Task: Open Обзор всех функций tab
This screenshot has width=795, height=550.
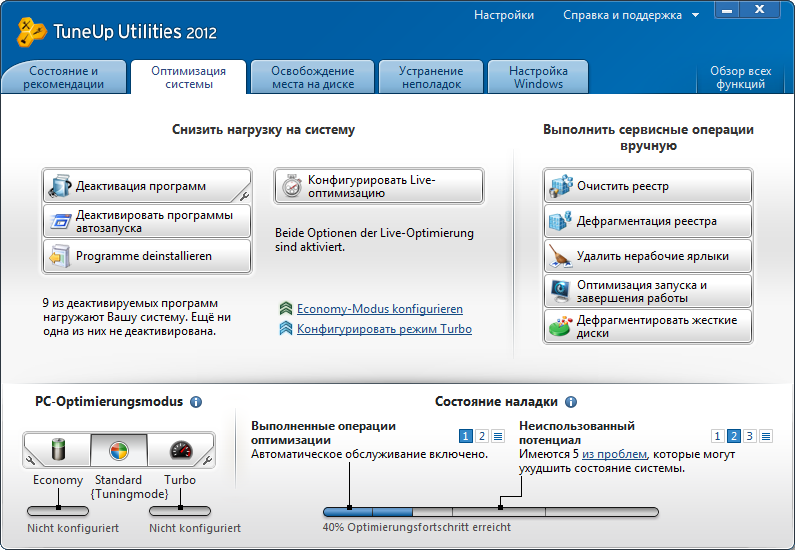Action: tap(741, 77)
